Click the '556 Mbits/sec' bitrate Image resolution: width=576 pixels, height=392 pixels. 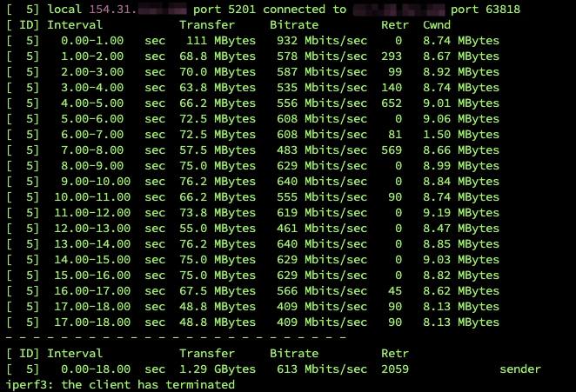322,103
